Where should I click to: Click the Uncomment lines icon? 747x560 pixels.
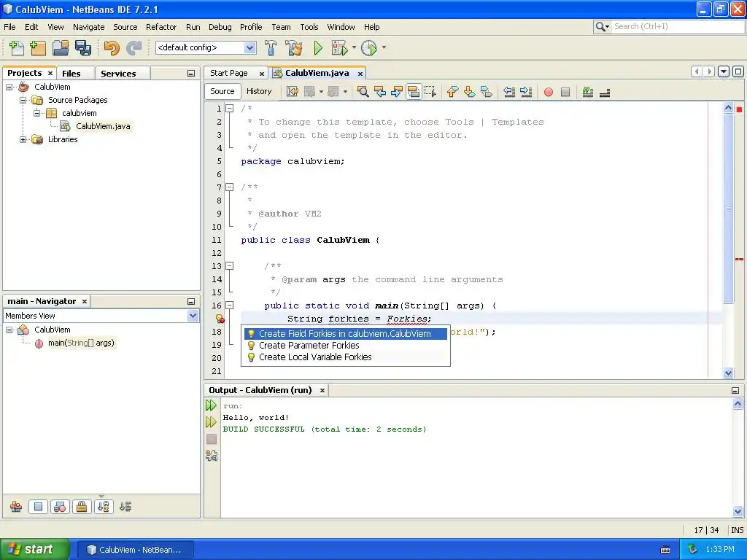click(x=605, y=93)
